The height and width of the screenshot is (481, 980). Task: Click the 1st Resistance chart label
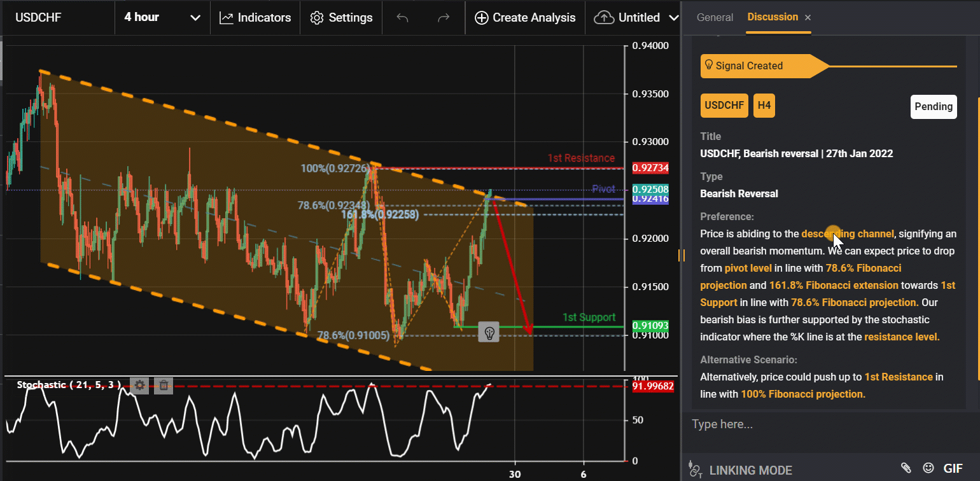coord(581,158)
